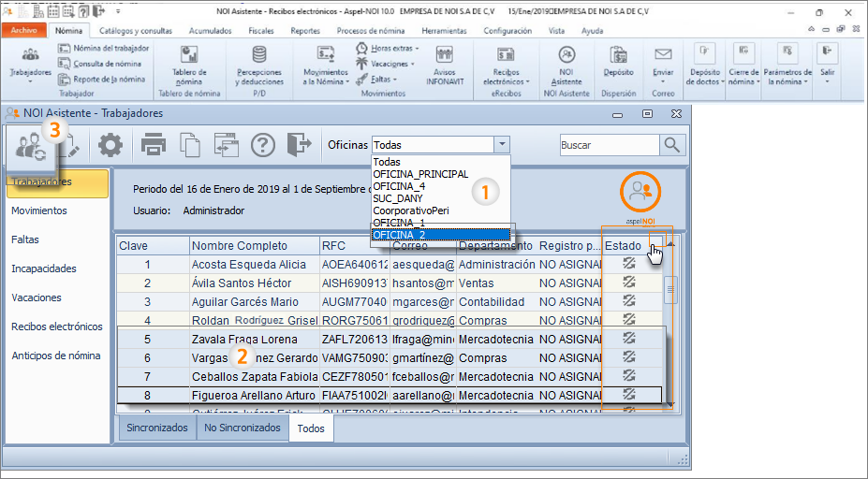Viewport: 868px width, 479px height.
Task: Click the copy documents toolbar icon
Action: click(189, 144)
